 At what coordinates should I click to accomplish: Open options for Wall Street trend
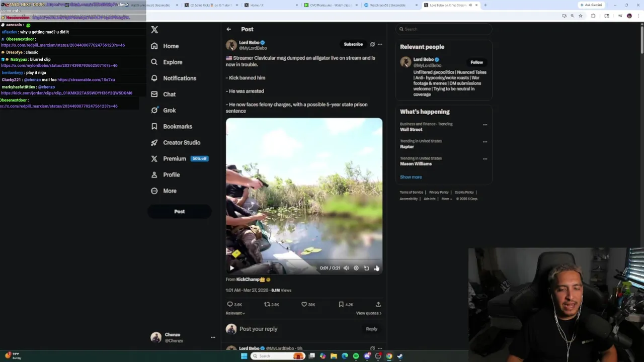[485, 125]
